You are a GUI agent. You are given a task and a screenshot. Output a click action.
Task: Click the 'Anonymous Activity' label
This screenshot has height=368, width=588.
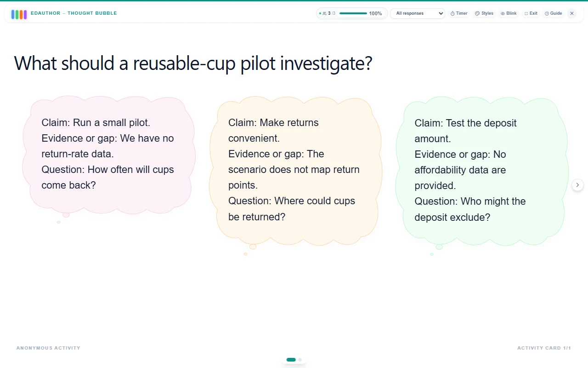coord(48,348)
